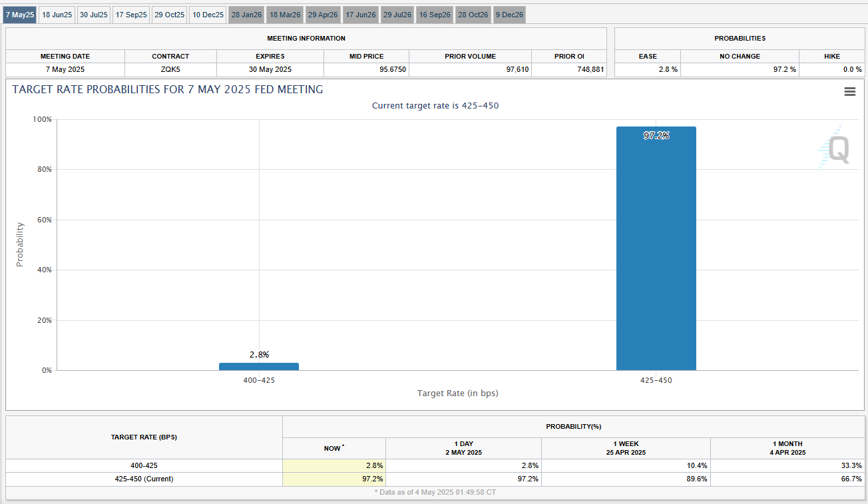
Task: Open the 18 Mar26 meeting tab
Action: point(285,15)
